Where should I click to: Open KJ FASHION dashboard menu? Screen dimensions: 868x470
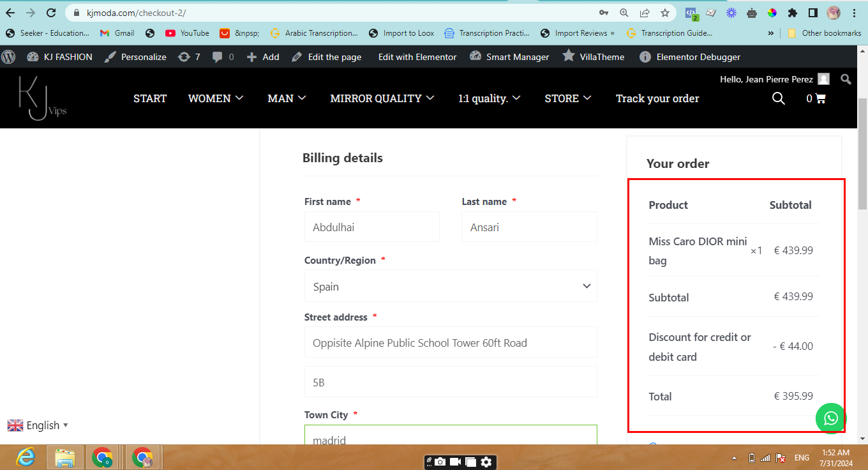coord(59,57)
